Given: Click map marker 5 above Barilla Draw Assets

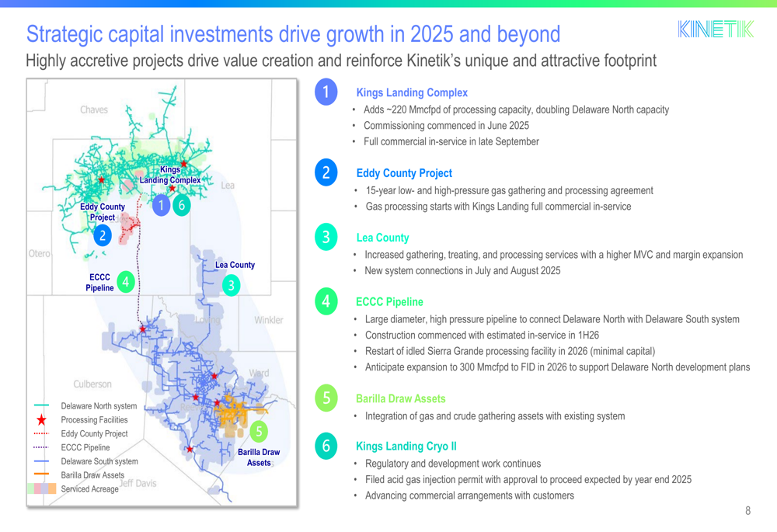Looking at the screenshot, I should 259,432.
